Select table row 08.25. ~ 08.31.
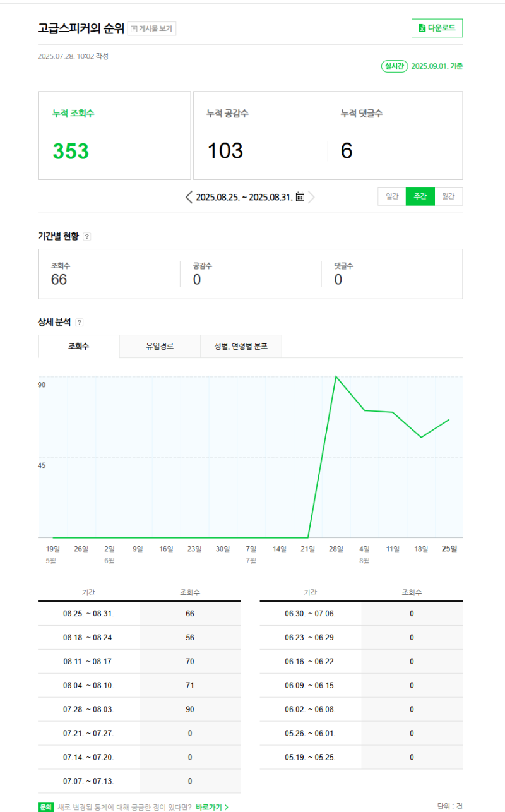505x812 pixels. coord(140,614)
